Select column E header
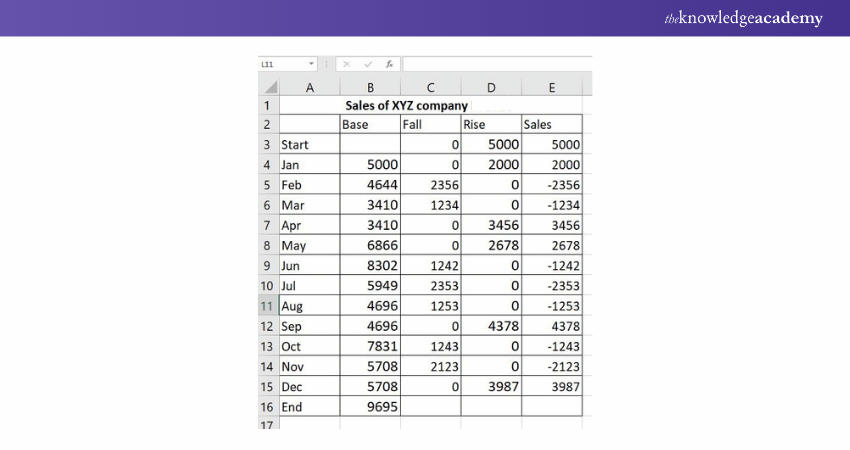This screenshot has width=850, height=450. point(552,87)
